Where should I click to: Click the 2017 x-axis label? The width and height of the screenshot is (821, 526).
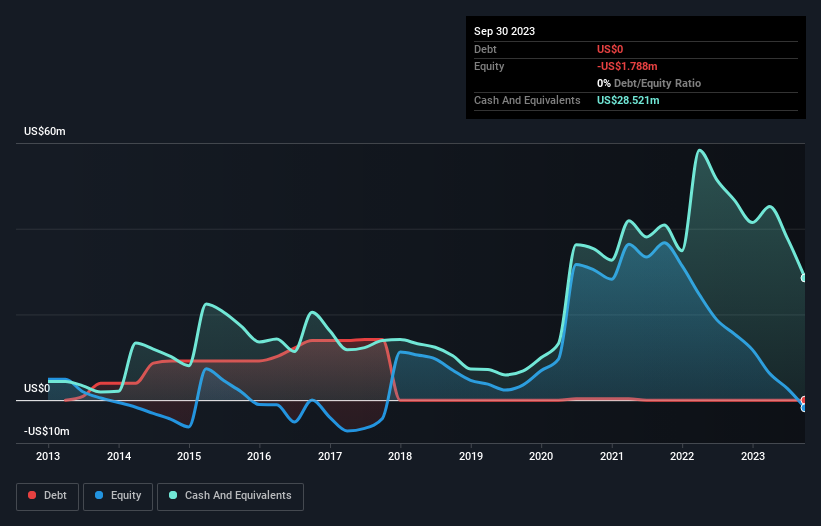tap(330, 456)
